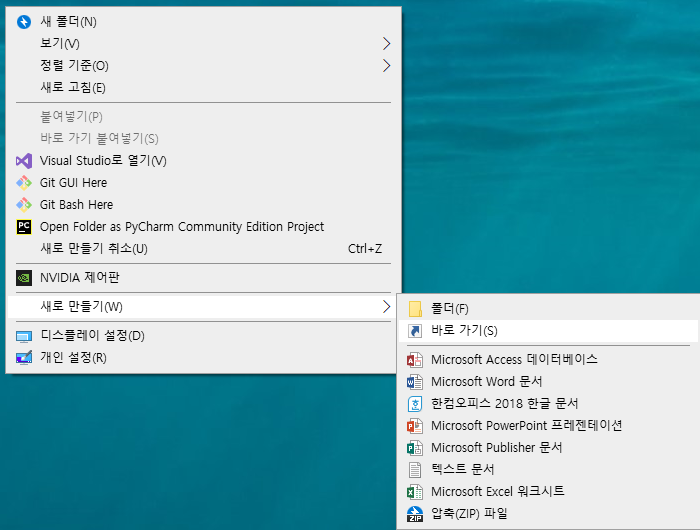Create new 바로 가기(S) shortcut
This screenshot has width=700, height=530.
click(x=548, y=331)
